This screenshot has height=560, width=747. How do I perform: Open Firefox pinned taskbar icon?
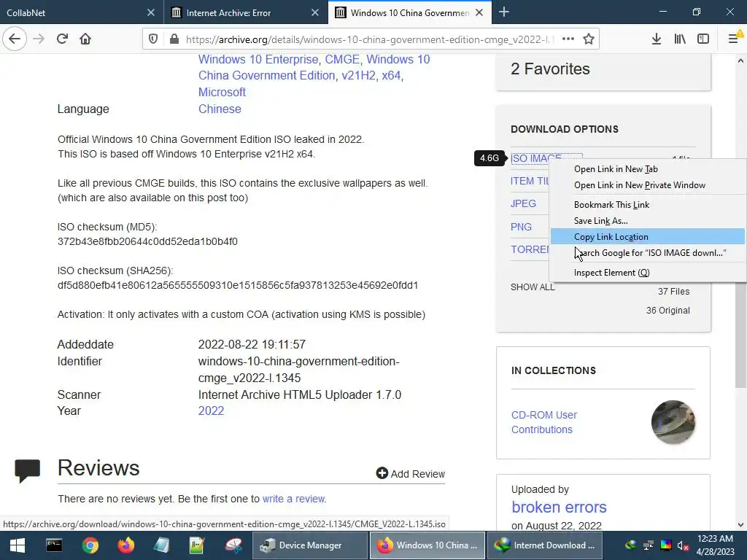(x=125, y=545)
